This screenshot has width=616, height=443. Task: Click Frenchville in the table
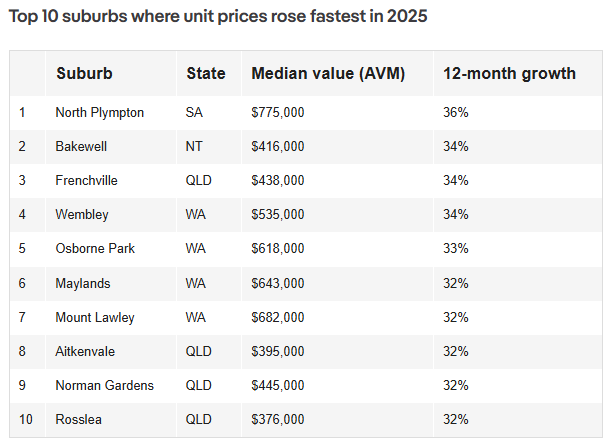[x=86, y=180]
